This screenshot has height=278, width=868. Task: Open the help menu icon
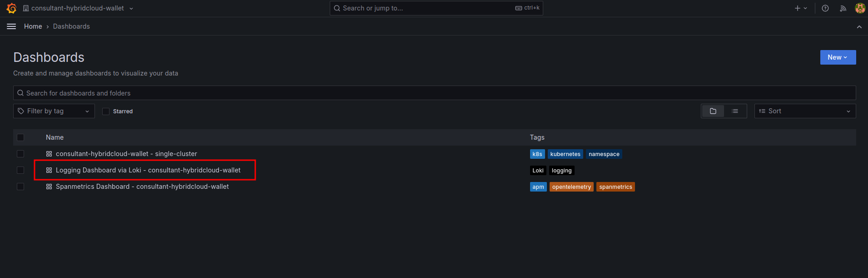click(825, 8)
